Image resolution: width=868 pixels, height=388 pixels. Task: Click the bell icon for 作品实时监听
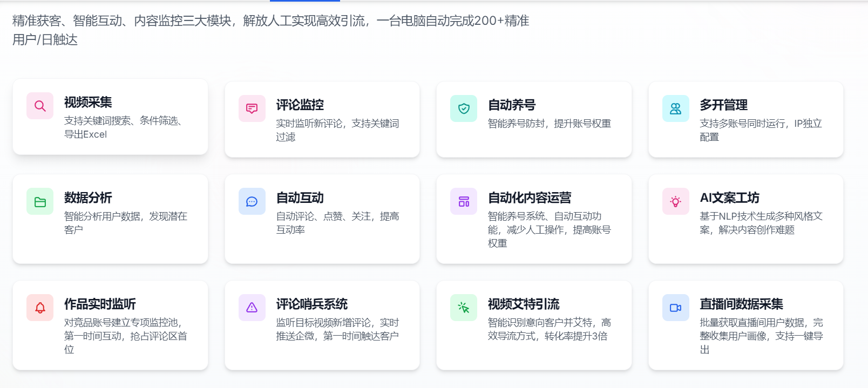(40, 308)
